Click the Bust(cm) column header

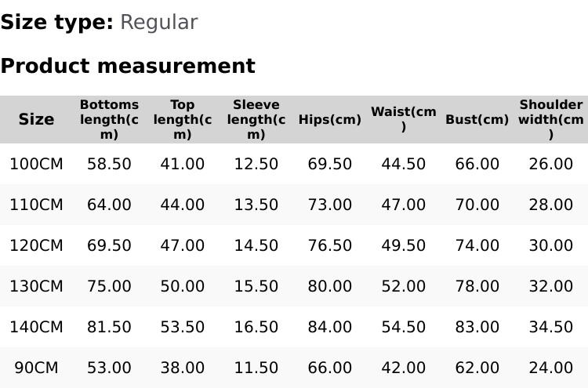(x=477, y=120)
